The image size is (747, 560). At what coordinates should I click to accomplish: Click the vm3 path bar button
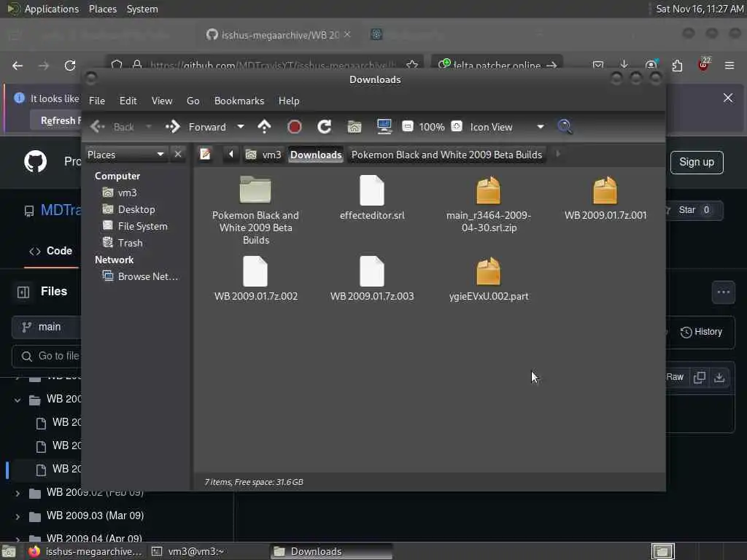[263, 155]
